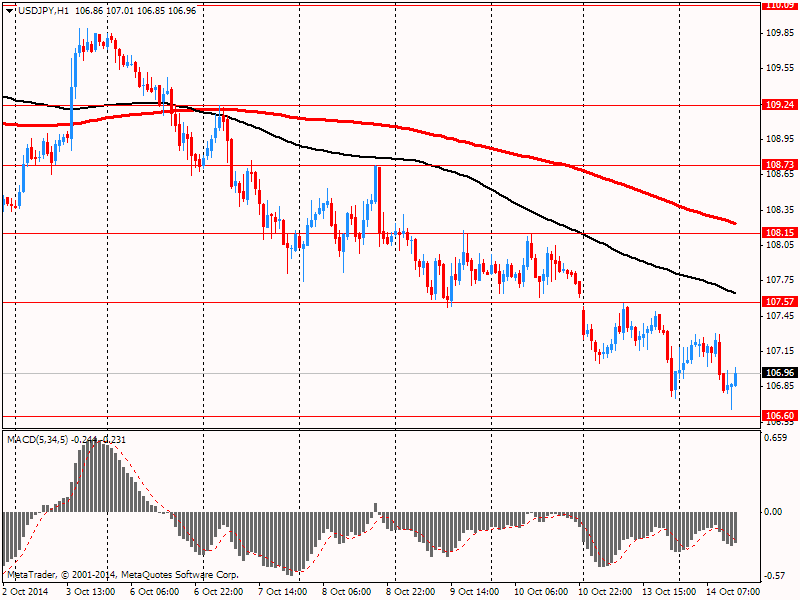Select the 108.73 red price level label
The height and width of the screenshot is (600, 800).
coord(780,164)
